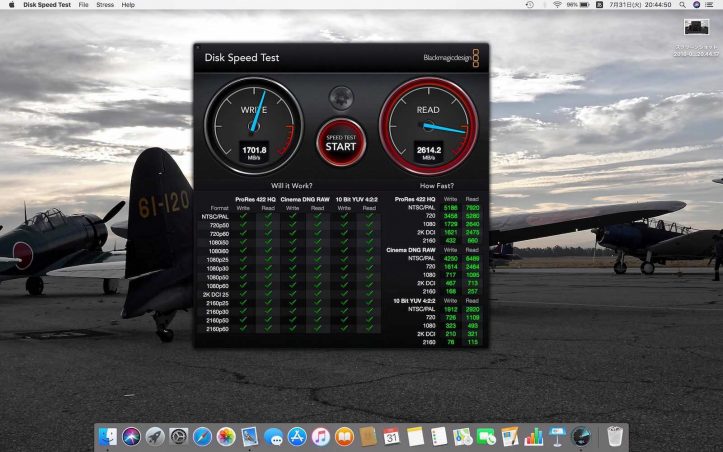The width and height of the screenshot is (723, 452).
Task: Launch iTunes from the Dock
Action: (x=320, y=436)
